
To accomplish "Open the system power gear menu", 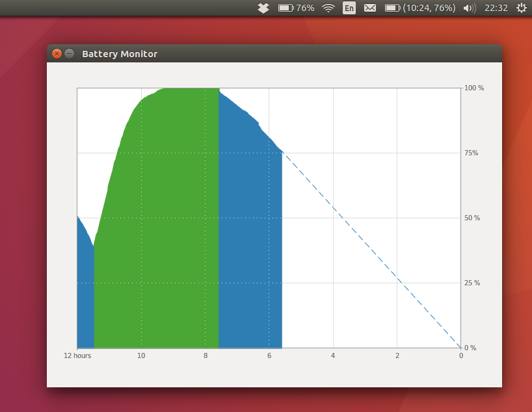I will tap(522, 8).
